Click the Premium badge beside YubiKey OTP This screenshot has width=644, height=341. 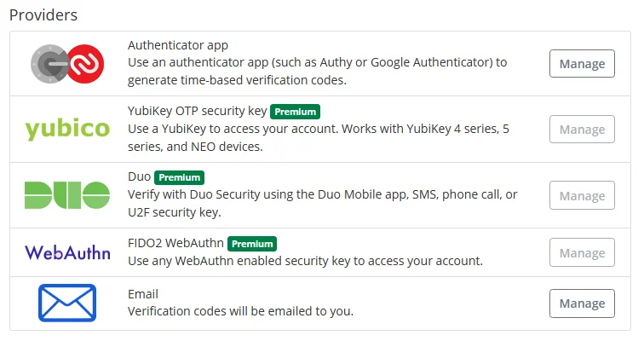coord(295,112)
